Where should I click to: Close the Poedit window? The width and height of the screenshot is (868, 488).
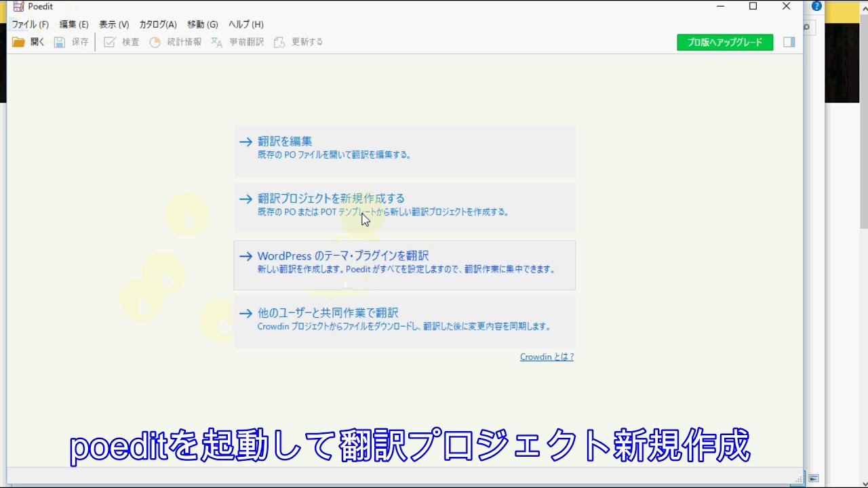(x=786, y=6)
